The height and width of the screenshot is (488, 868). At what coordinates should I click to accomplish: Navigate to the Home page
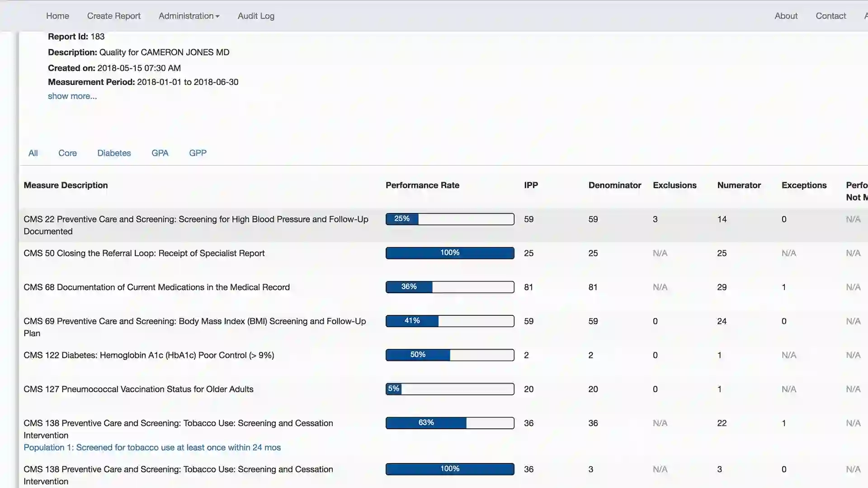57,16
